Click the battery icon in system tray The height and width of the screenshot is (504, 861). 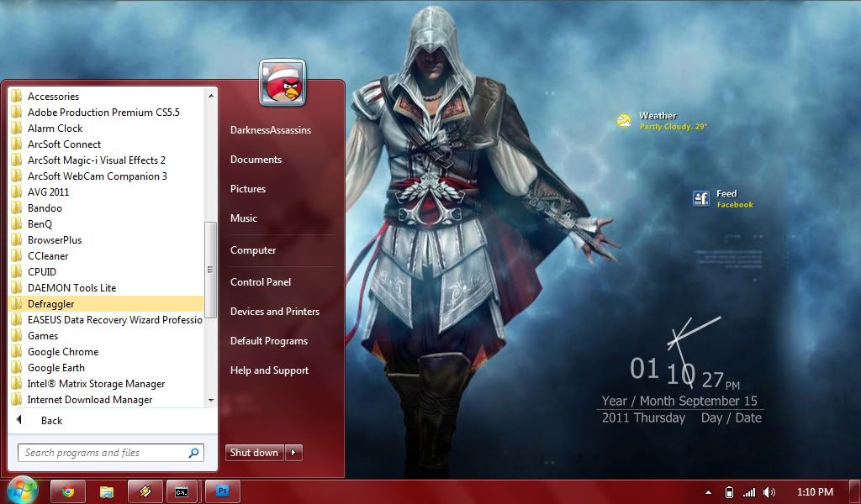click(729, 492)
